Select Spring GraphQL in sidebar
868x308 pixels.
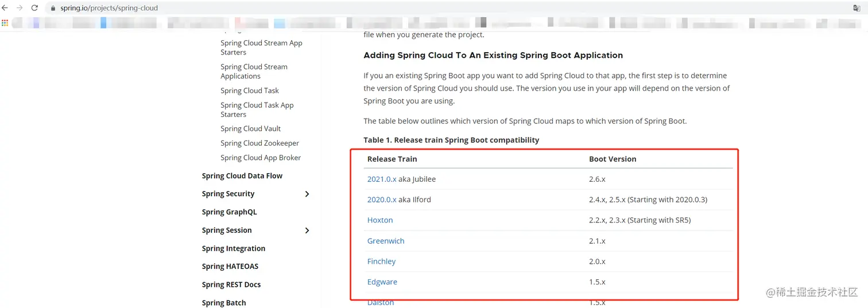(229, 212)
